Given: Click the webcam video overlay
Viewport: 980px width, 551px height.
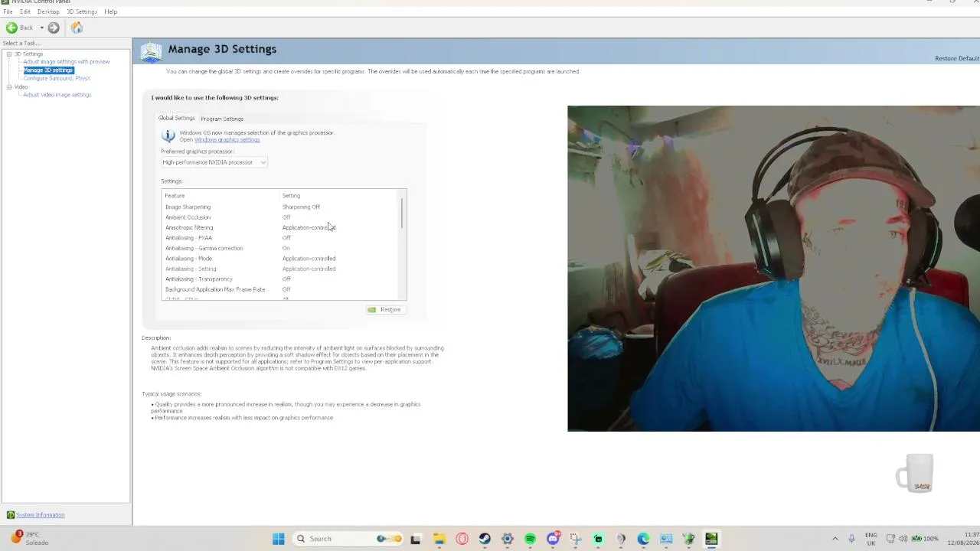Looking at the screenshot, I should coord(773,269).
